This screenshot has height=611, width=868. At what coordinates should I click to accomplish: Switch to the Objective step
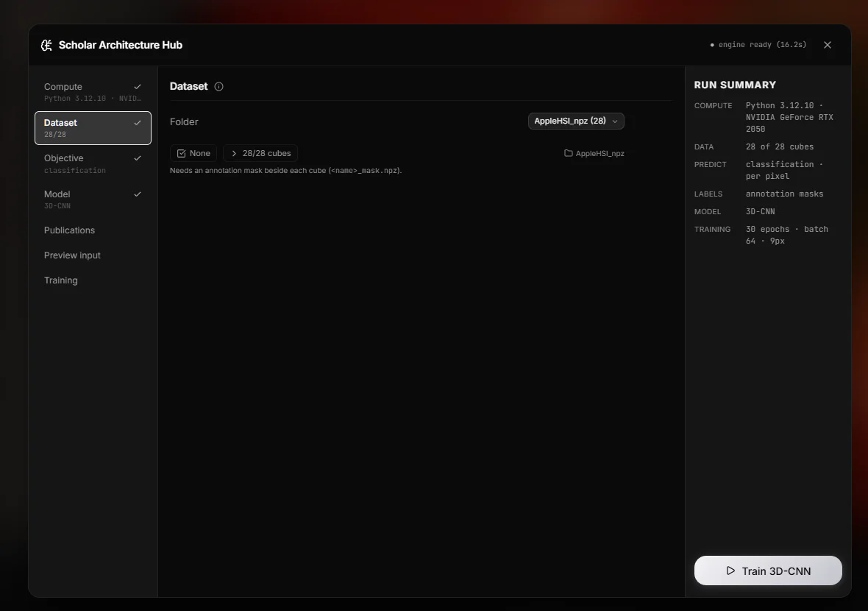[x=93, y=163]
